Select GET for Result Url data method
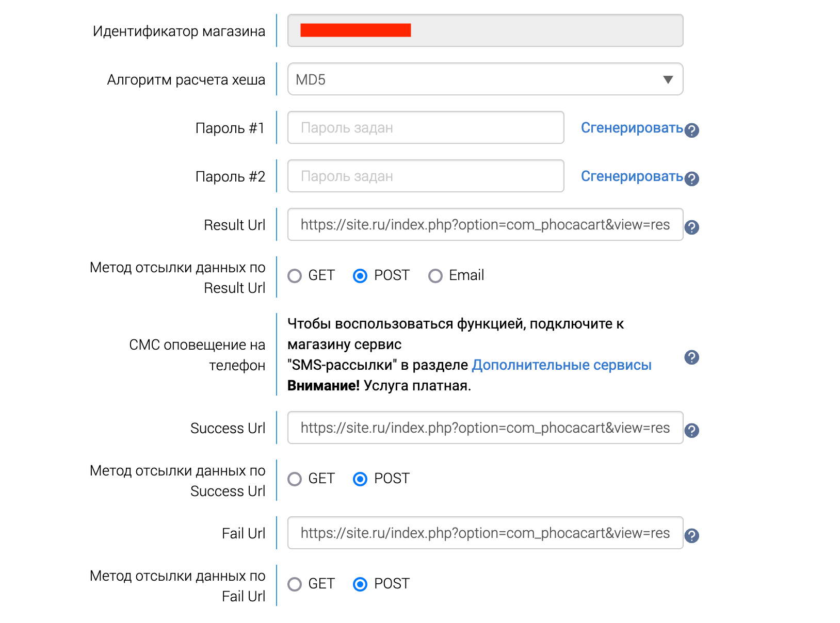Screen dimensions: 840x623 (x=295, y=276)
